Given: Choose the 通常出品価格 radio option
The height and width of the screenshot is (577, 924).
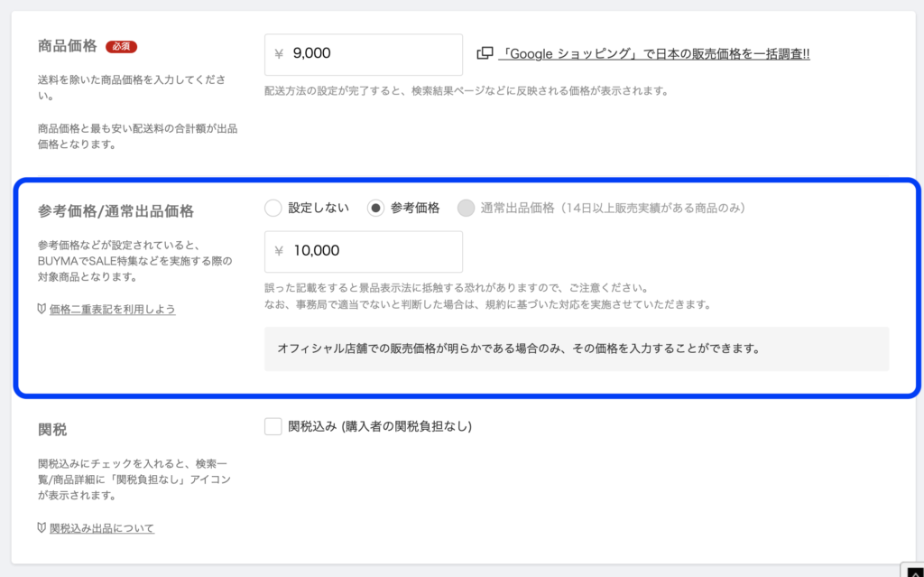Looking at the screenshot, I should click(x=466, y=208).
